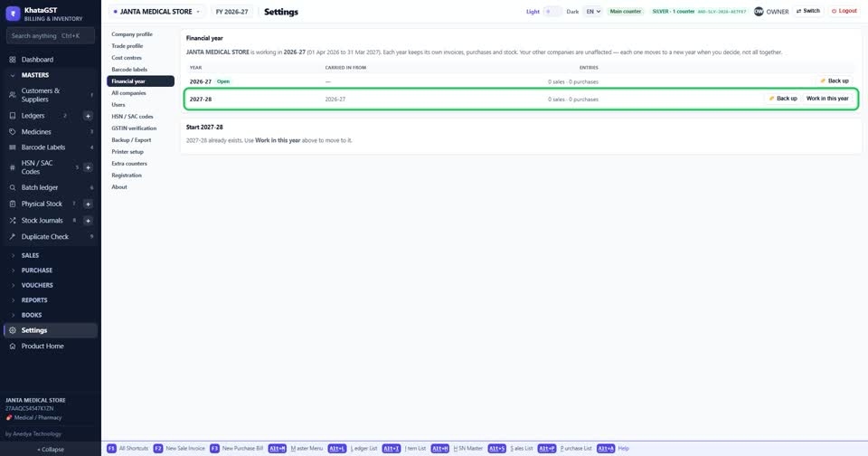
Task: Open Stock Journals
Action: [42, 221]
